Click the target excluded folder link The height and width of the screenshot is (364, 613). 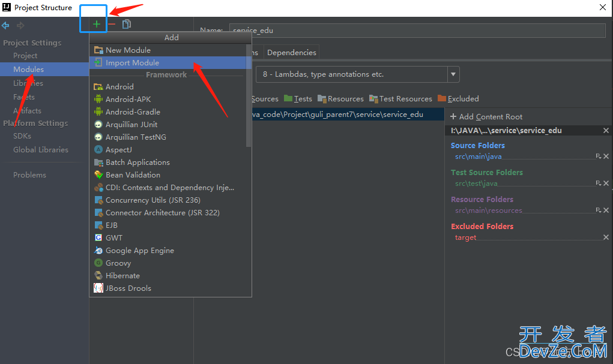tap(465, 237)
